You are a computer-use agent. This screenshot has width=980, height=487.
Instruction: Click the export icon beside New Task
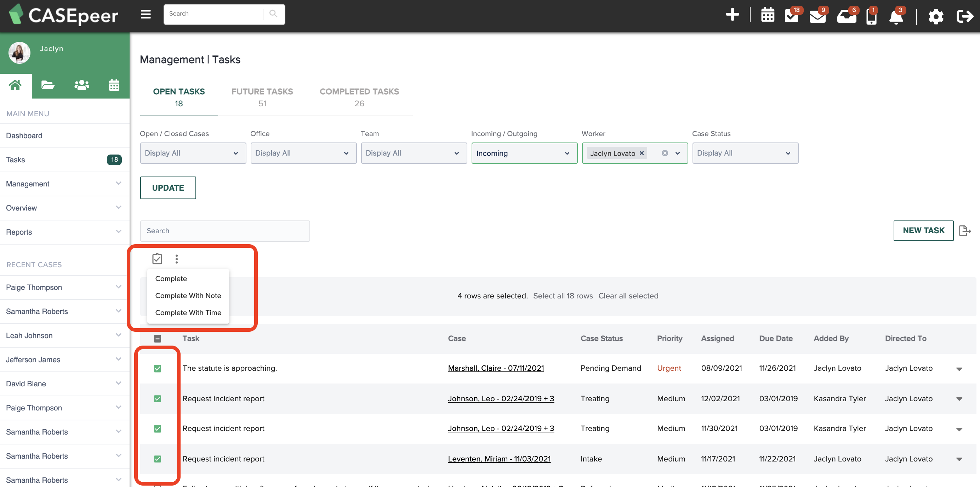(x=964, y=231)
